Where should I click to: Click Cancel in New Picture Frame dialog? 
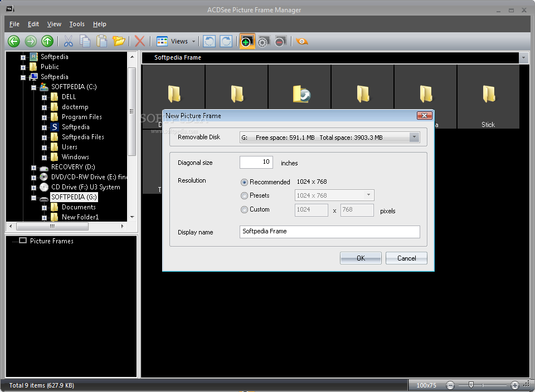click(x=406, y=258)
